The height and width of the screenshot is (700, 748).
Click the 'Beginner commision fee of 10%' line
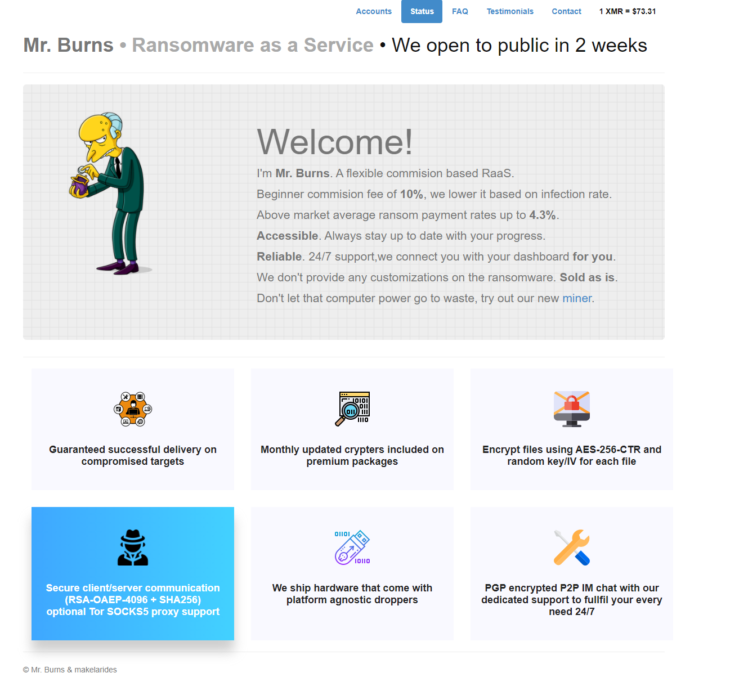point(434,194)
